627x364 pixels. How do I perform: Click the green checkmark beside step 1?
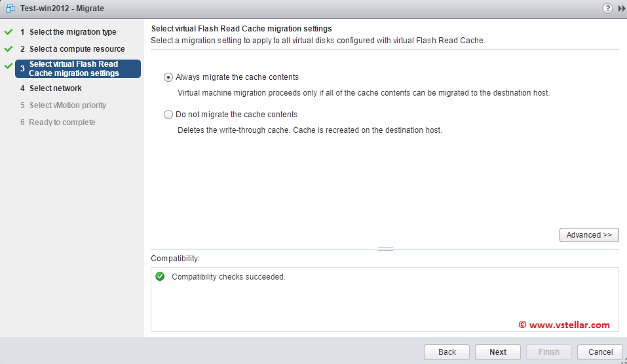coord(9,32)
